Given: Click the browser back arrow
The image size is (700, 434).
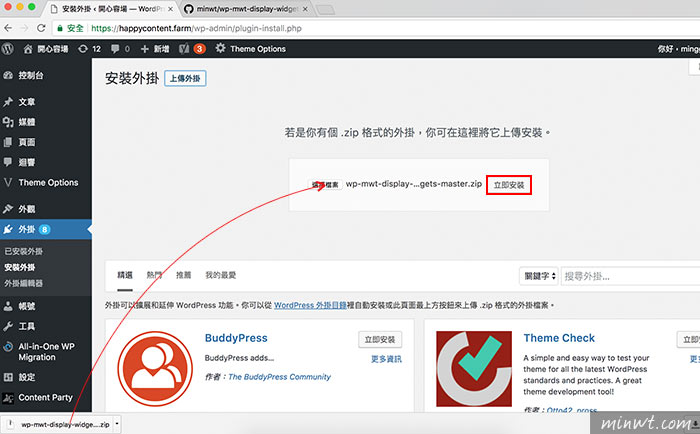Looking at the screenshot, I should (8, 28).
